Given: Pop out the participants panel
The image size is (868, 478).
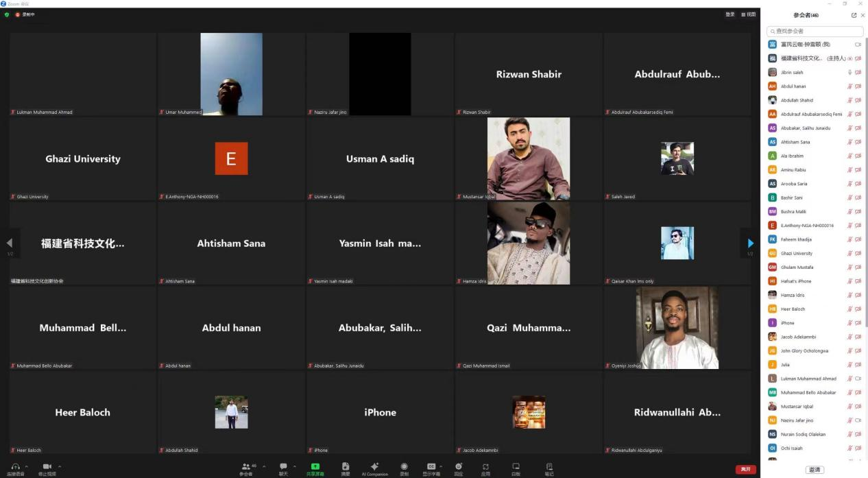Looking at the screenshot, I should pos(854,15).
